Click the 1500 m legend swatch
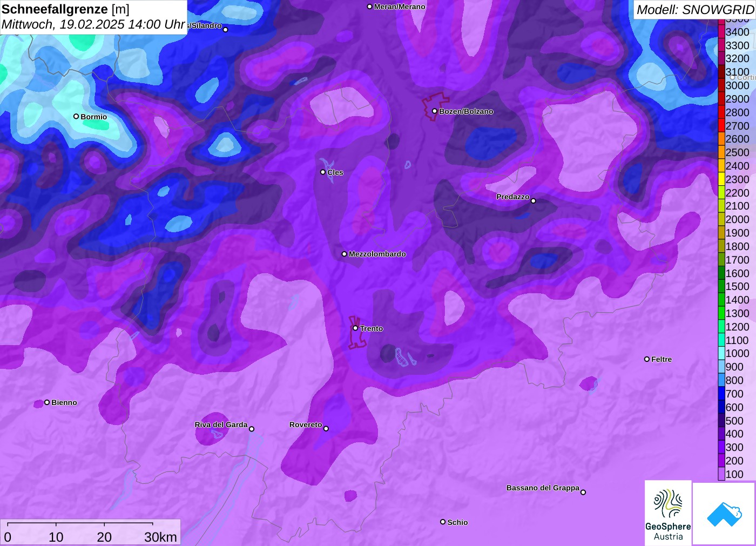This screenshot has height=546, width=756. click(721, 286)
